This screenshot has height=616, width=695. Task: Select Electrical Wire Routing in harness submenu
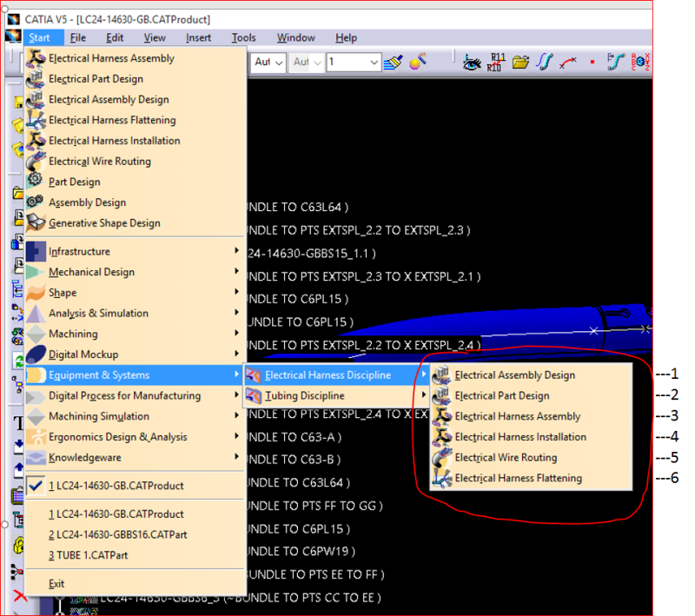(x=531, y=457)
